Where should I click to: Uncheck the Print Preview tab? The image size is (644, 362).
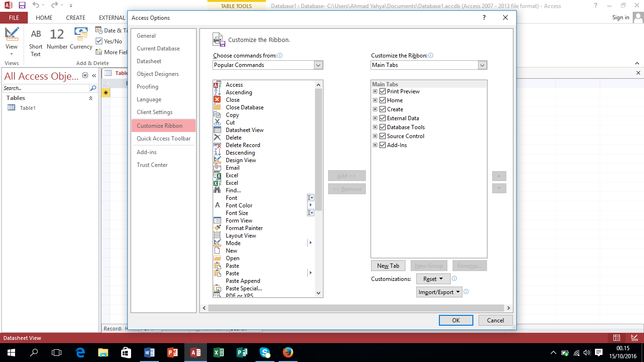[382, 91]
